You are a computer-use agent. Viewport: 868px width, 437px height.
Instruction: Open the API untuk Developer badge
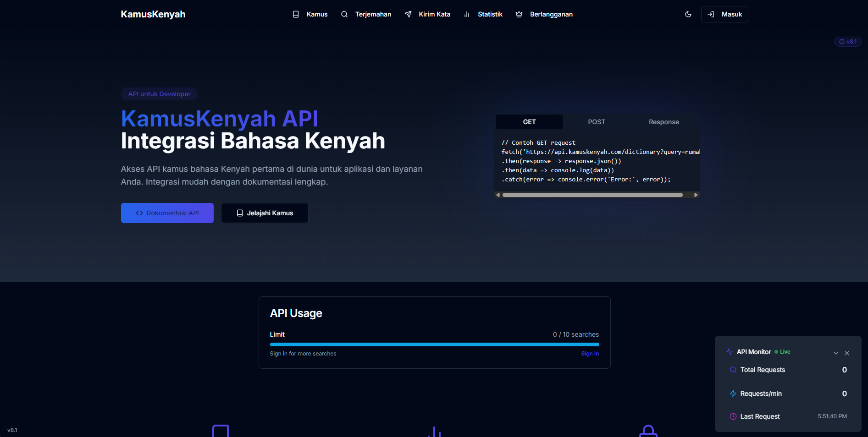(x=159, y=93)
